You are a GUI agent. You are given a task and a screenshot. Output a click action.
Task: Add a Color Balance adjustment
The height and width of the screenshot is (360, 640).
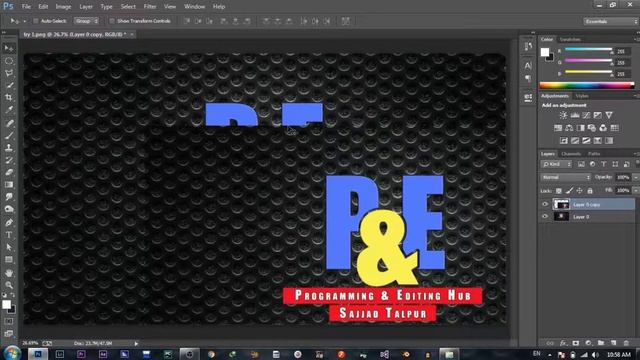click(x=569, y=128)
